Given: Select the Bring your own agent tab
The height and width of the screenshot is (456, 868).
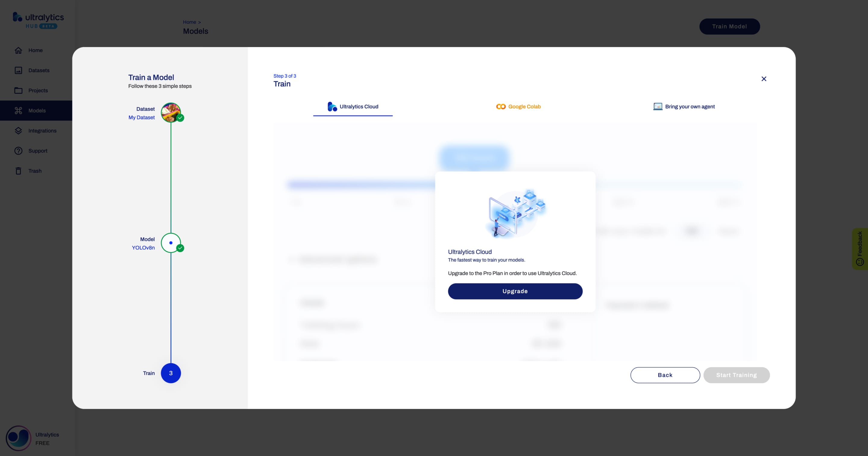Looking at the screenshot, I should [x=684, y=107].
